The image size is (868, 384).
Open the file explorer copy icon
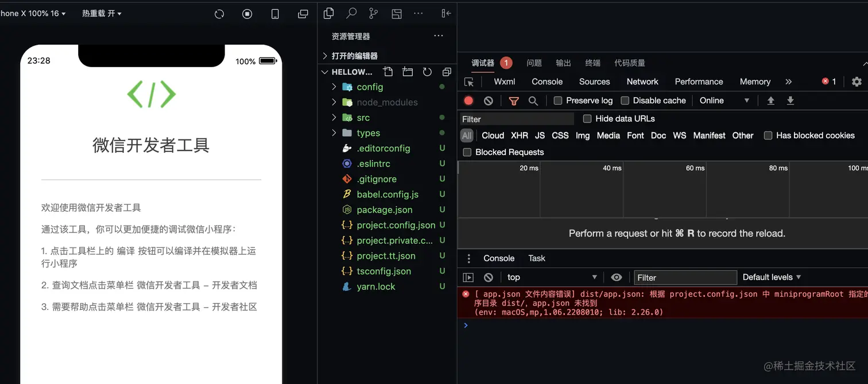pyautogui.click(x=329, y=13)
